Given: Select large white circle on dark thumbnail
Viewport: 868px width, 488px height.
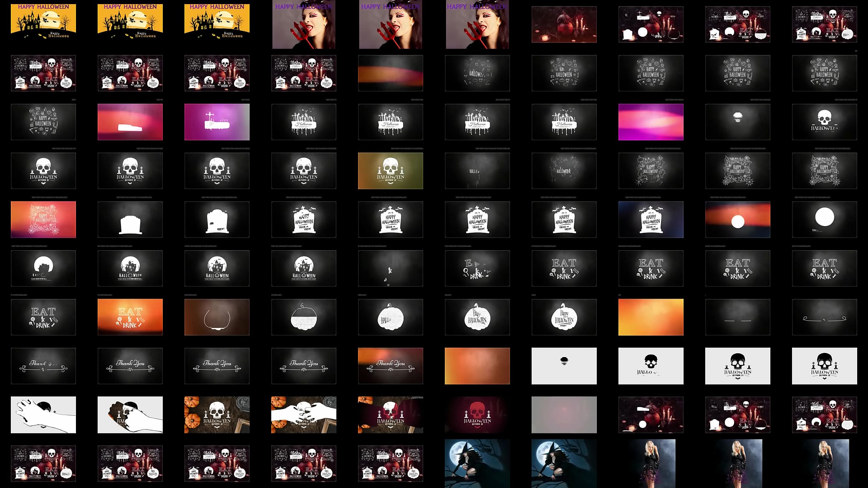Looking at the screenshot, I should (825, 219).
